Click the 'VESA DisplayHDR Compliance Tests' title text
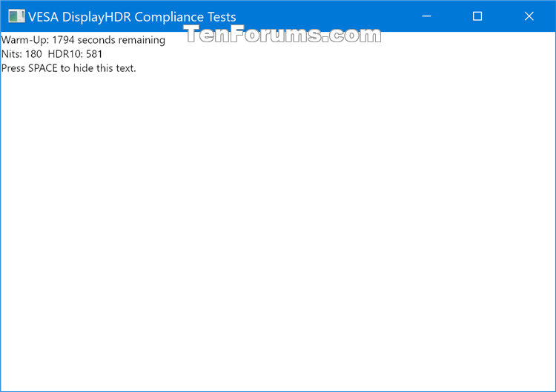The height and width of the screenshot is (392, 556). pyautogui.click(x=132, y=16)
